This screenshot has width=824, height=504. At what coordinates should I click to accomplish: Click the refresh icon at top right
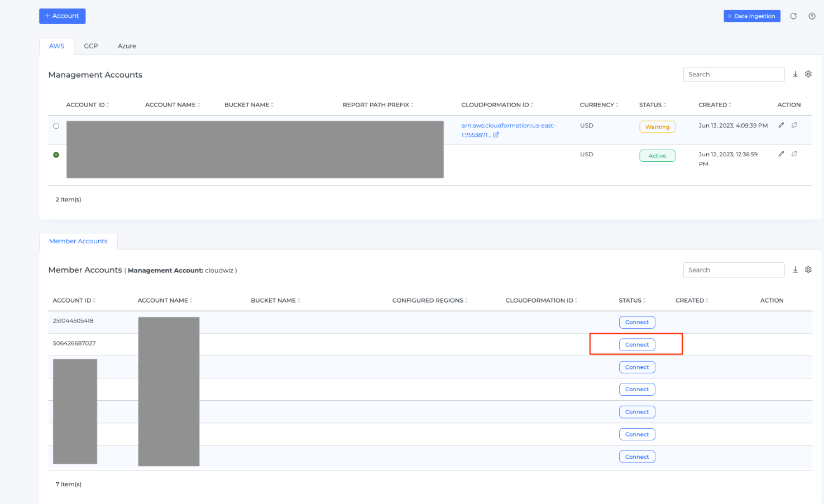click(793, 16)
